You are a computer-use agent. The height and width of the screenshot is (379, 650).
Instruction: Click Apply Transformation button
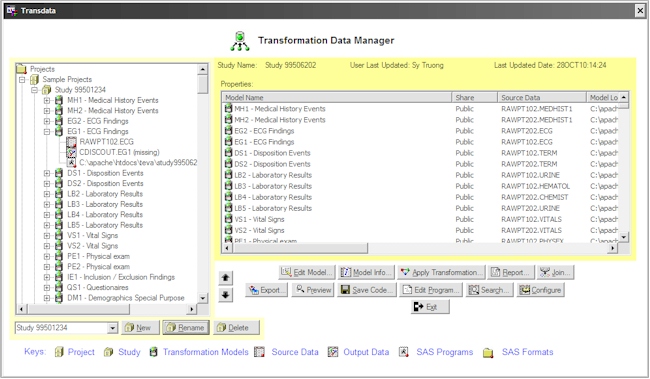point(441,272)
